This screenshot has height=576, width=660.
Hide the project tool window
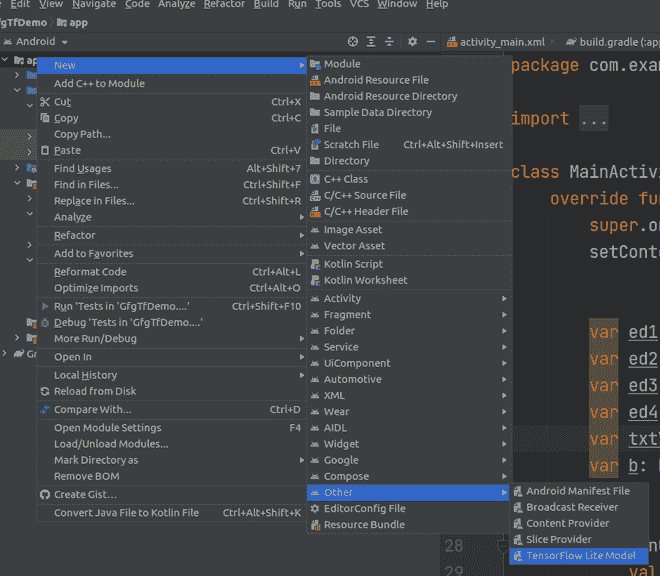431,42
